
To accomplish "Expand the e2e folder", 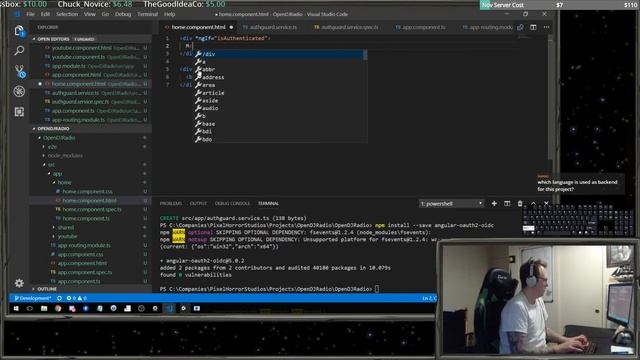I will click(x=52, y=147).
